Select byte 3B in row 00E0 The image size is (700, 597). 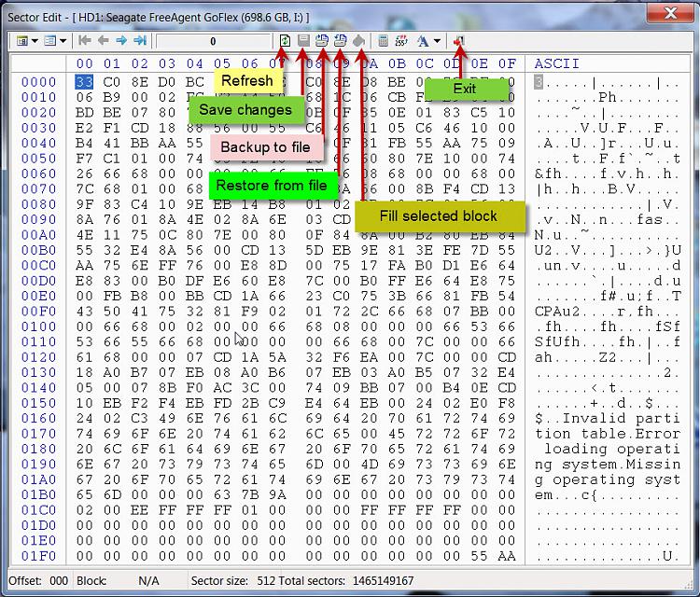coord(397,296)
